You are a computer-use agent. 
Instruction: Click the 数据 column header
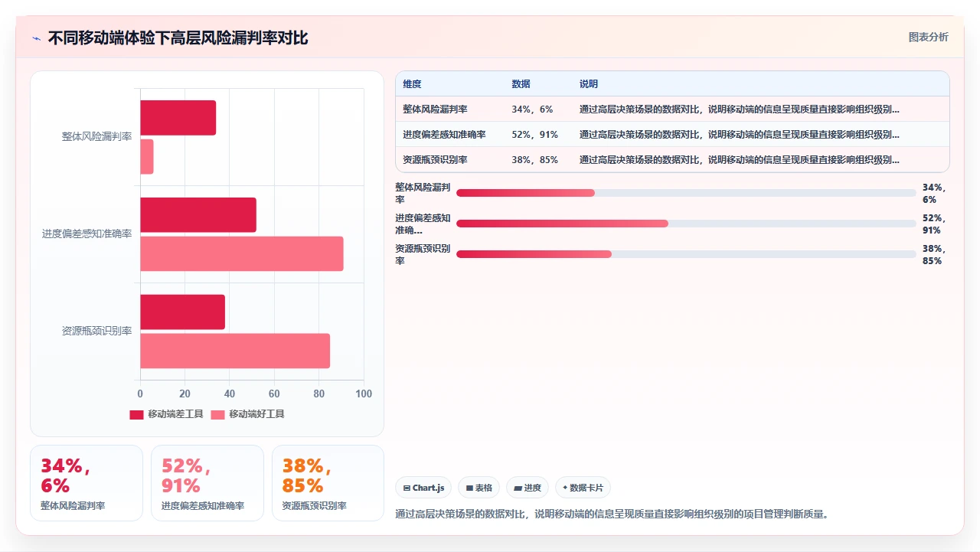point(521,84)
